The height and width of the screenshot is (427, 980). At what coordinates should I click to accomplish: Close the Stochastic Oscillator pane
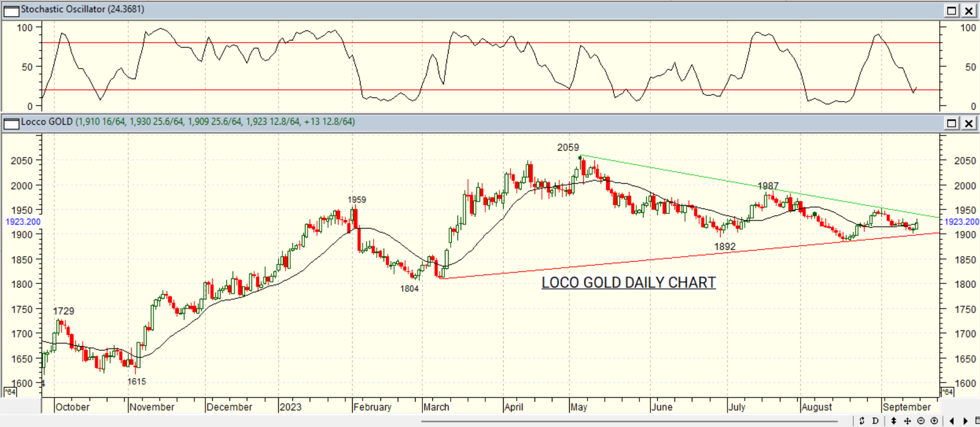pos(969,10)
